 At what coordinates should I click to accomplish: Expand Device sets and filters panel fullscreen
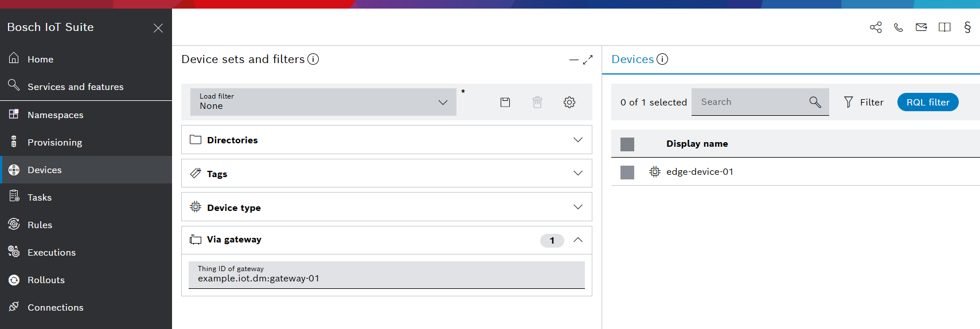(x=588, y=60)
